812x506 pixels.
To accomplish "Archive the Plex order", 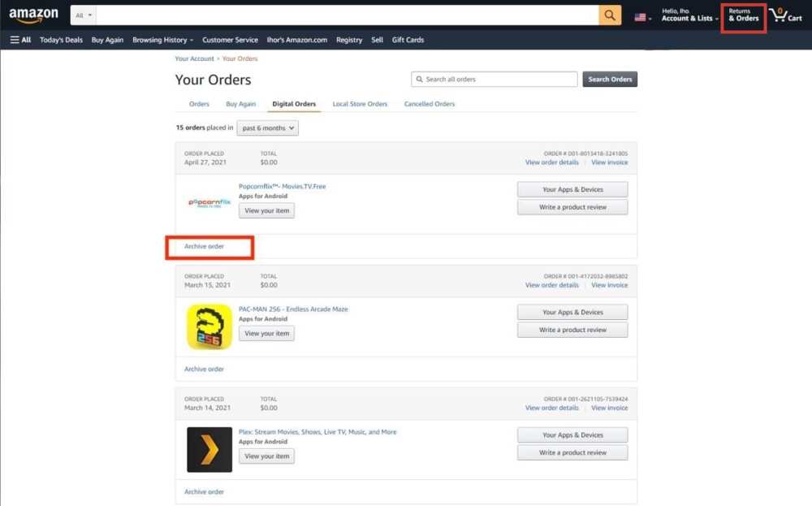I will pyautogui.click(x=204, y=492).
